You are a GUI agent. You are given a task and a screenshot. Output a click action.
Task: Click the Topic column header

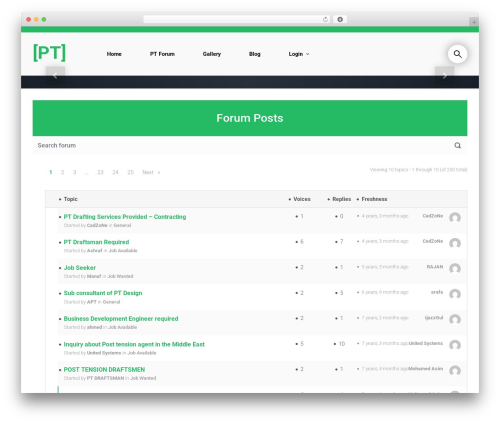tap(71, 199)
